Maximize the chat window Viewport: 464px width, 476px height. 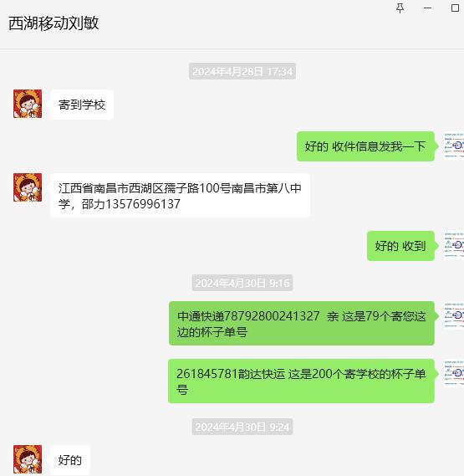point(455,8)
